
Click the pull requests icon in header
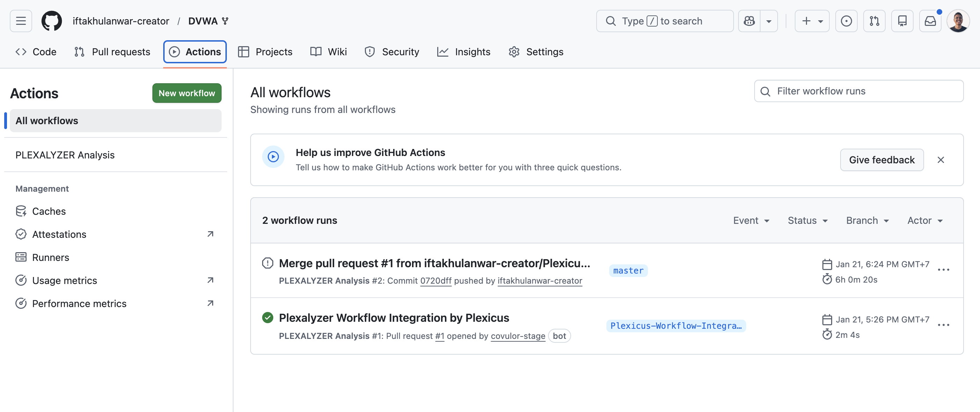(x=874, y=21)
